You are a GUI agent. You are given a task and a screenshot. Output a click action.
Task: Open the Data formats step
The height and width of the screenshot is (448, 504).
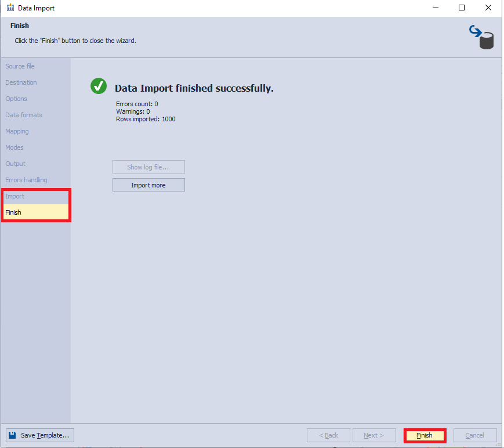[x=24, y=115]
